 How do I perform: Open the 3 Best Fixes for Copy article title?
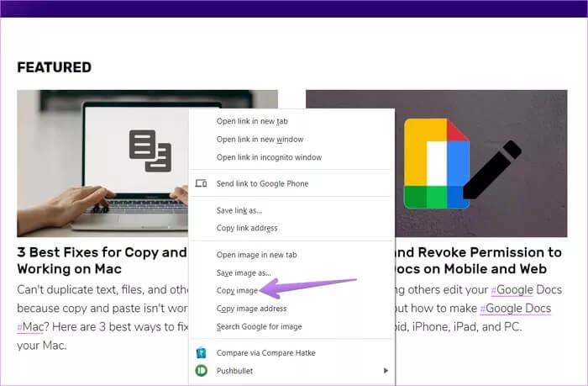click(x=102, y=261)
